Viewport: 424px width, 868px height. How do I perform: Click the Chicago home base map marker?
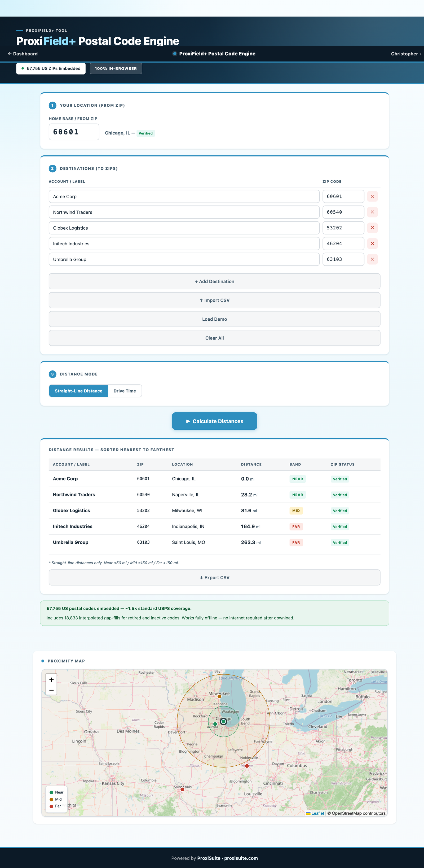tap(223, 721)
